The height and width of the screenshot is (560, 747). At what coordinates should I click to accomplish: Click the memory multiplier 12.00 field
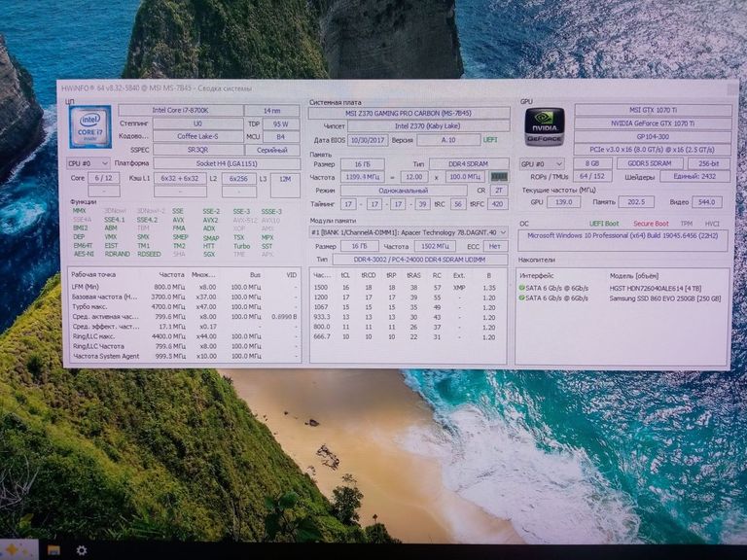413,177
